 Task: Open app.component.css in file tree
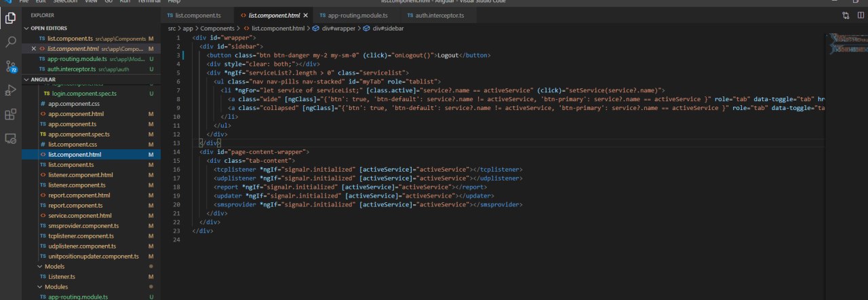[x=92, y=104]
